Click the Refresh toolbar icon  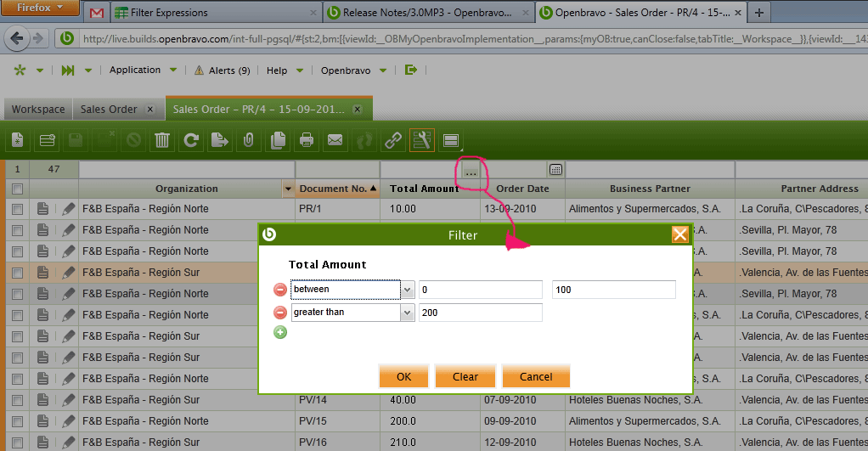[191, 140]
